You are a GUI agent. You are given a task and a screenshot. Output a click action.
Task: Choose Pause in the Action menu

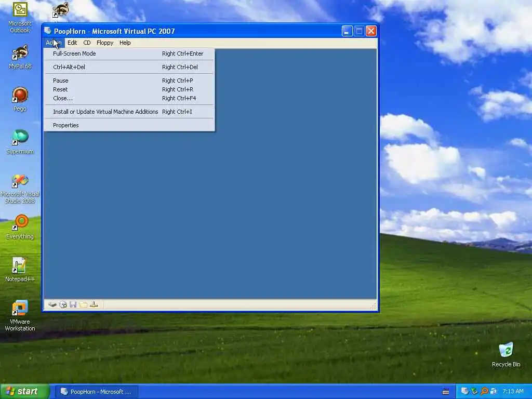pos(129,81)
